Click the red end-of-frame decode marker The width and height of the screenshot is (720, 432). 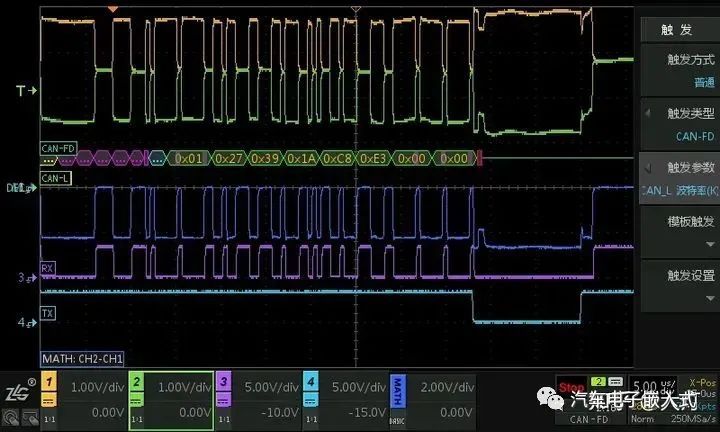(479, 158)
